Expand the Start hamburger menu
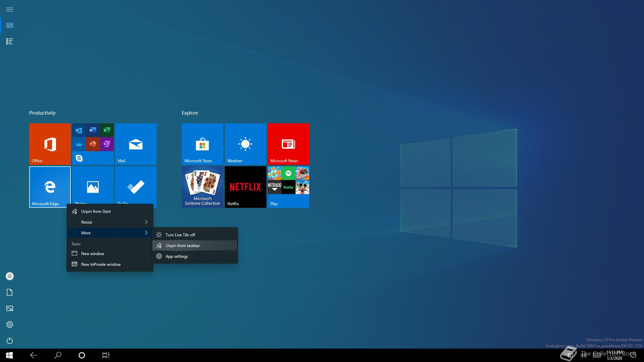 coord(10,9)
